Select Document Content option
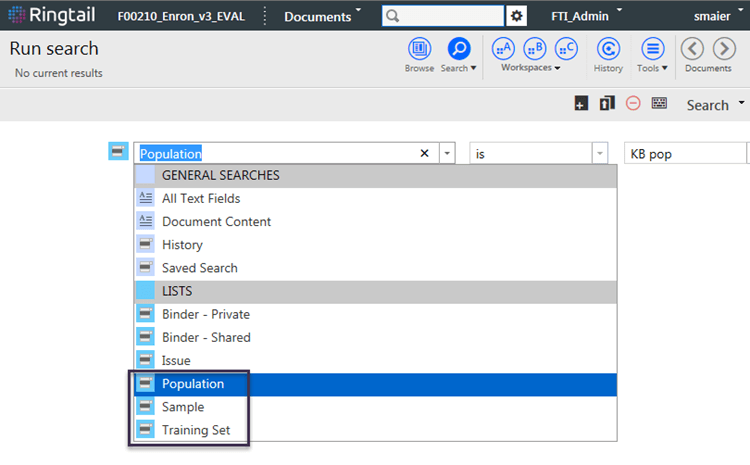750x465 pixels. click(x=375, y=221)
